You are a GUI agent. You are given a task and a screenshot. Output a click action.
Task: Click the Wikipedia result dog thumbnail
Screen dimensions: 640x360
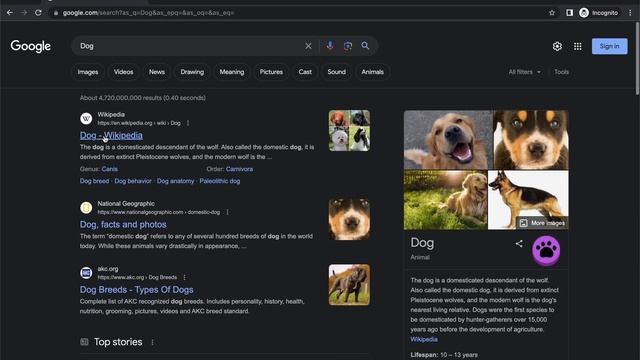(349, 130)
